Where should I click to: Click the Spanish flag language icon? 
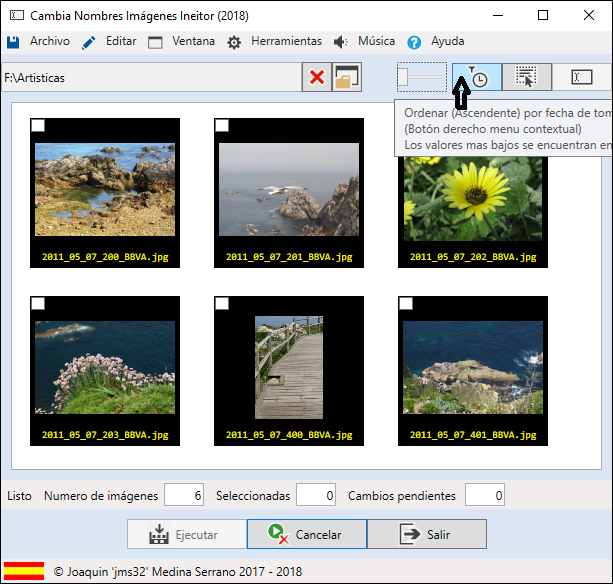[x=24, y=571]
